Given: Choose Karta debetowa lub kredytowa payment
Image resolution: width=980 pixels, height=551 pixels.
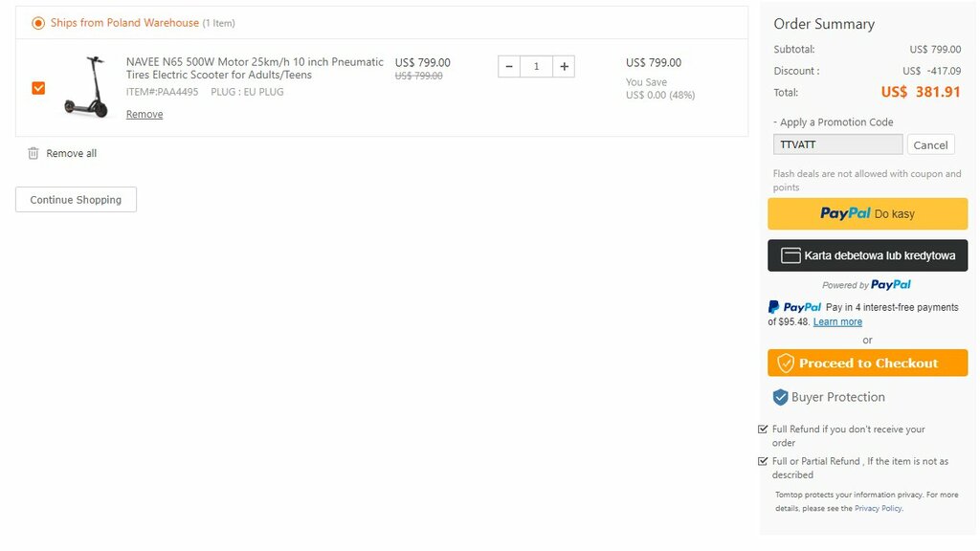Looking at the screenshot, I should click(867, 255).
